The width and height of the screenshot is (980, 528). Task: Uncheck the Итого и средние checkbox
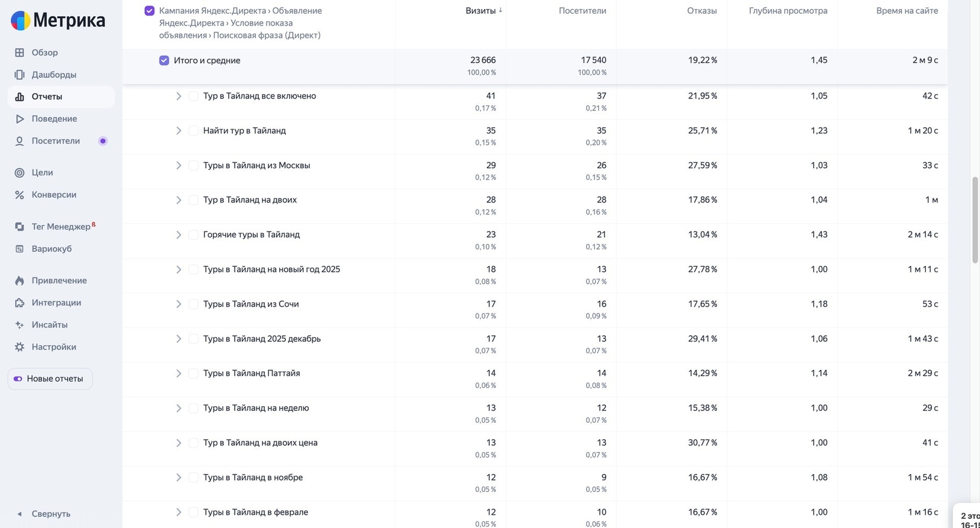[x=164, y=61]
